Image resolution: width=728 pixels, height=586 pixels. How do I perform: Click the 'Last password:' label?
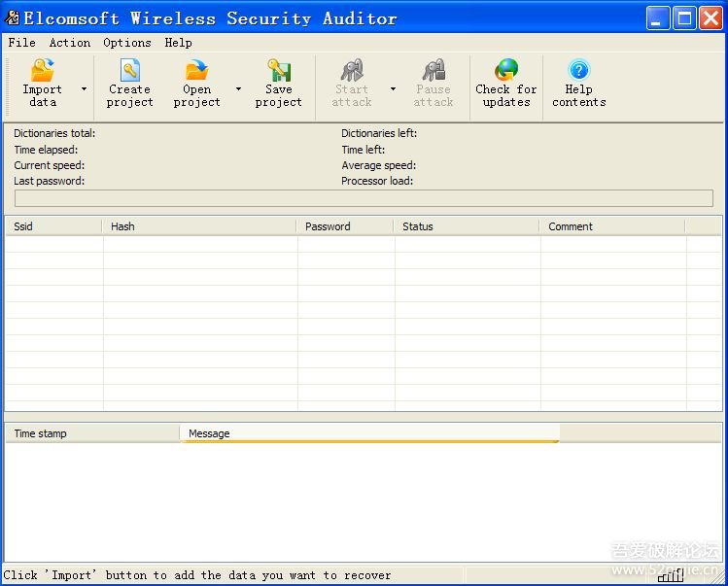[50, 181]
